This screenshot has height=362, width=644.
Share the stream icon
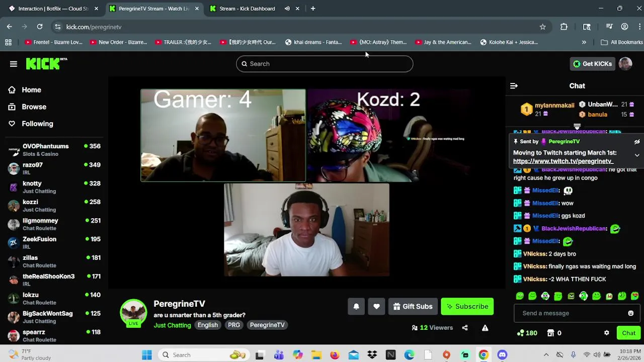(x=465, y=328)
